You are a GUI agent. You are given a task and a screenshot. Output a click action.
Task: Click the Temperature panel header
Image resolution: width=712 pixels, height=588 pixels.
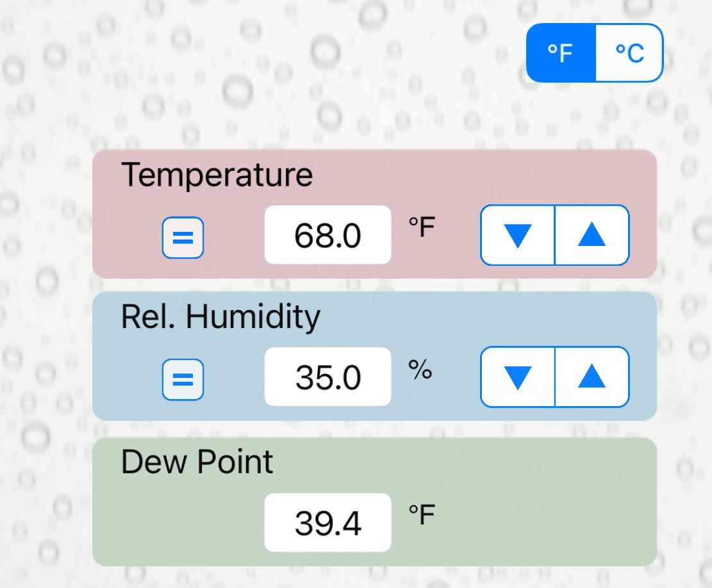[217, 174]
